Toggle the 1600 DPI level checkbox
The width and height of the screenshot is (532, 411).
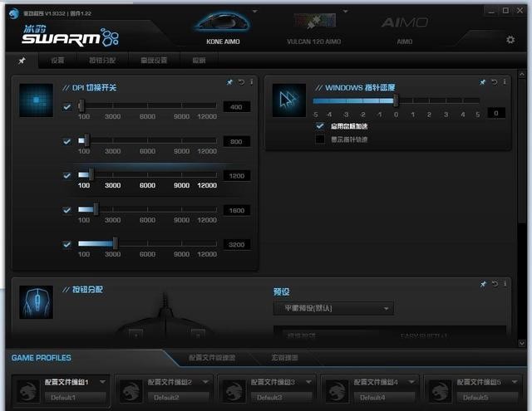67,210
